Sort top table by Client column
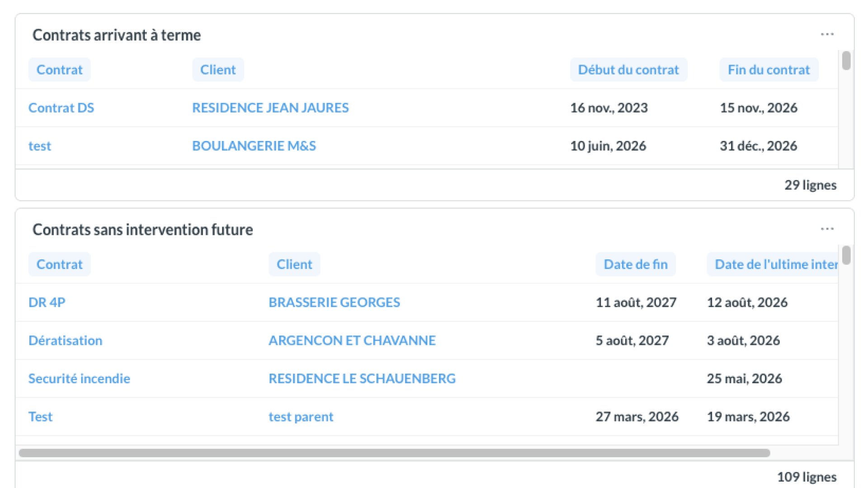This screenshot has height=488, width=868. tap(218, 70)
